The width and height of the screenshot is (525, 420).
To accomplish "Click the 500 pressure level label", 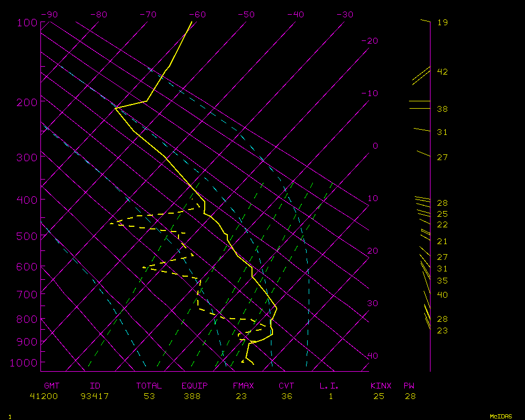I will pyautogui.click(x=27, y=236).
